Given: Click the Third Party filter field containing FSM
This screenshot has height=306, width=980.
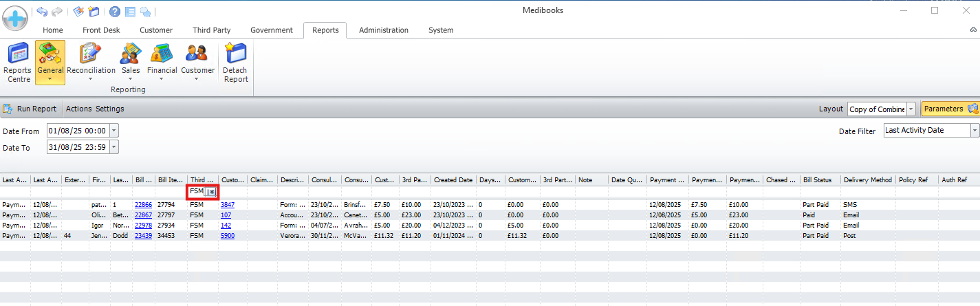Looking at the screenshot, I should [x=197, y=192].
